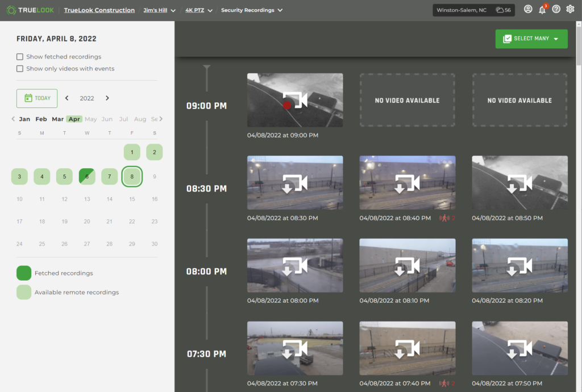Fetch the 07:40 PM recording download icon
582x392 pixels.
407,349
